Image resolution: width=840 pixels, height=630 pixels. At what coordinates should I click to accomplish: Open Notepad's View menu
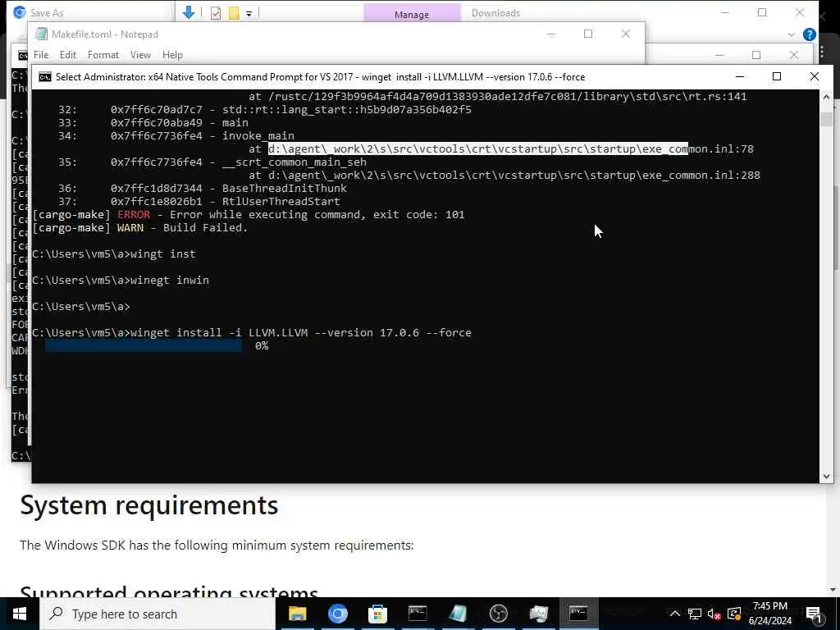[x=140, y=55]
